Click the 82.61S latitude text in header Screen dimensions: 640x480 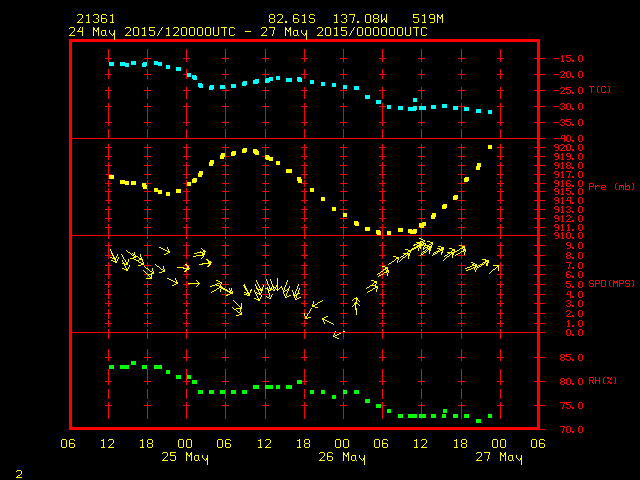[292, 19]
